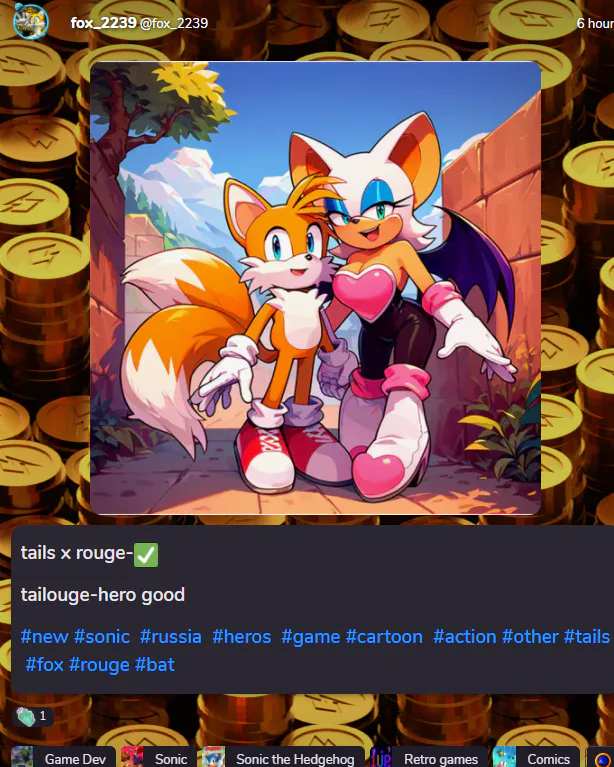
Task: Open the #tails hashtag
Action: click(587, 637)
